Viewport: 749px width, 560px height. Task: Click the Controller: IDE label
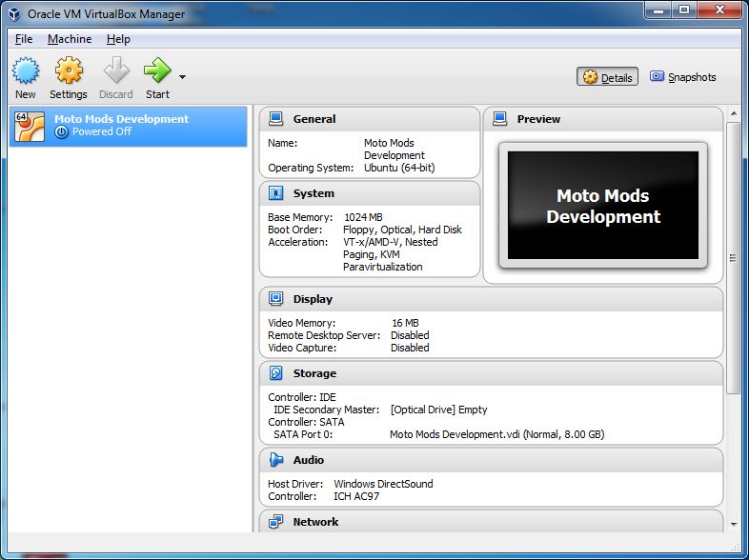point(302,397)
